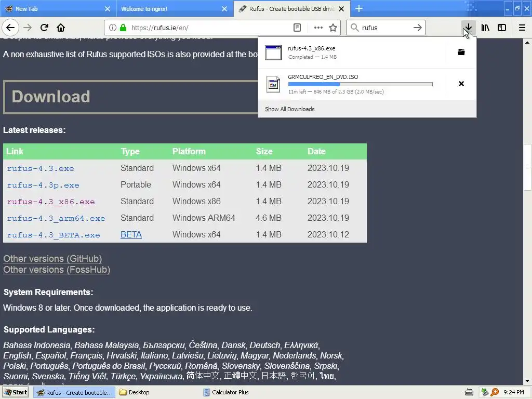
Task: Open containing folder for rufus-4.3_x86.exe
Action: click(461, 52)
